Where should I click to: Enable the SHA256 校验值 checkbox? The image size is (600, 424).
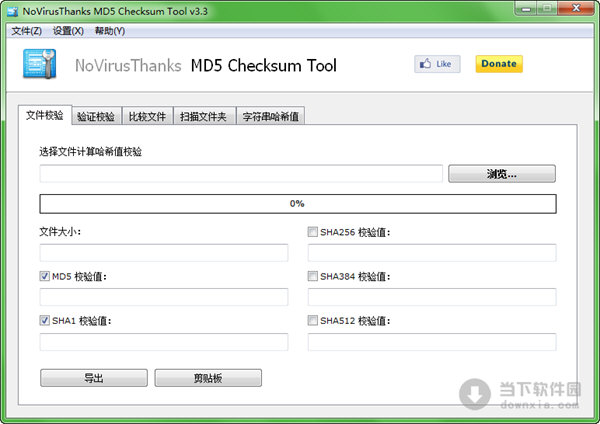[x=313, y=232]
